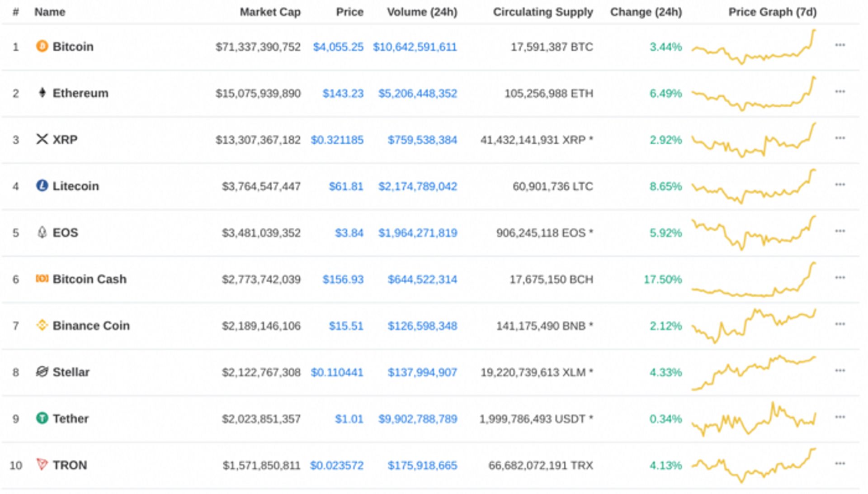Open Tether price link $1.01
This screenshot has height=494, width=868.
pos(349,419)
